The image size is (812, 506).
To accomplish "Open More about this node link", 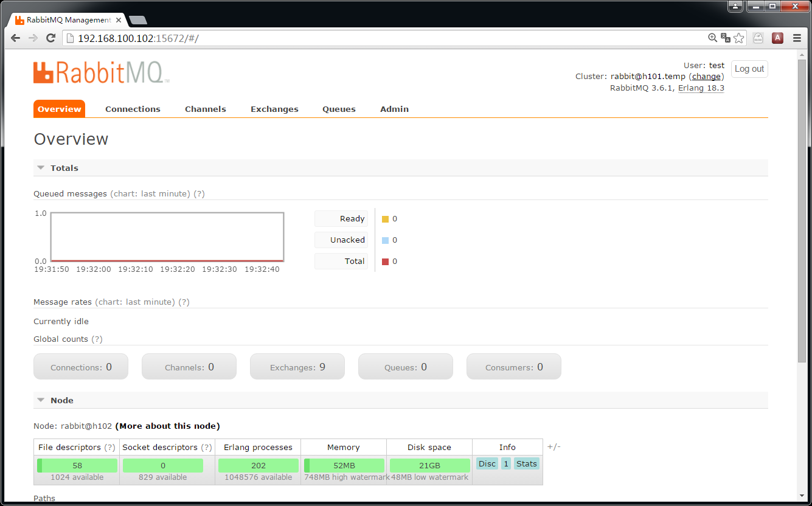I will [167, 426].
